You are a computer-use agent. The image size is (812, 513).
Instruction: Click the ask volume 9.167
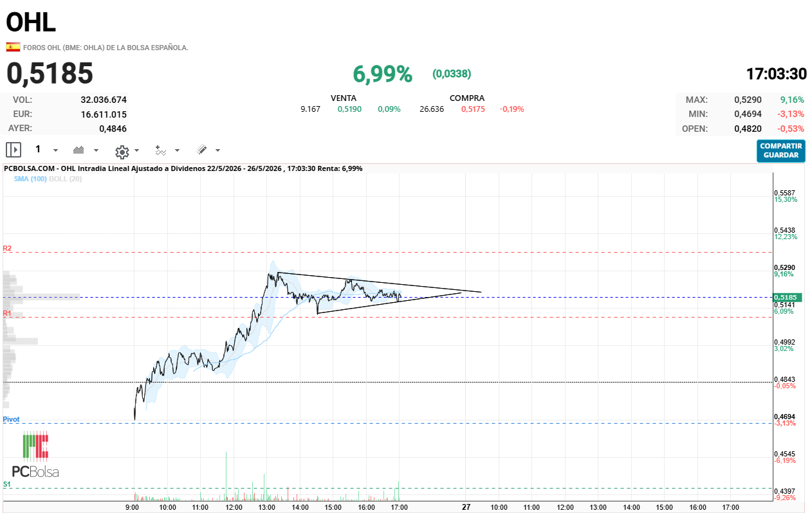pyautogui.click(x=310, y=109)
